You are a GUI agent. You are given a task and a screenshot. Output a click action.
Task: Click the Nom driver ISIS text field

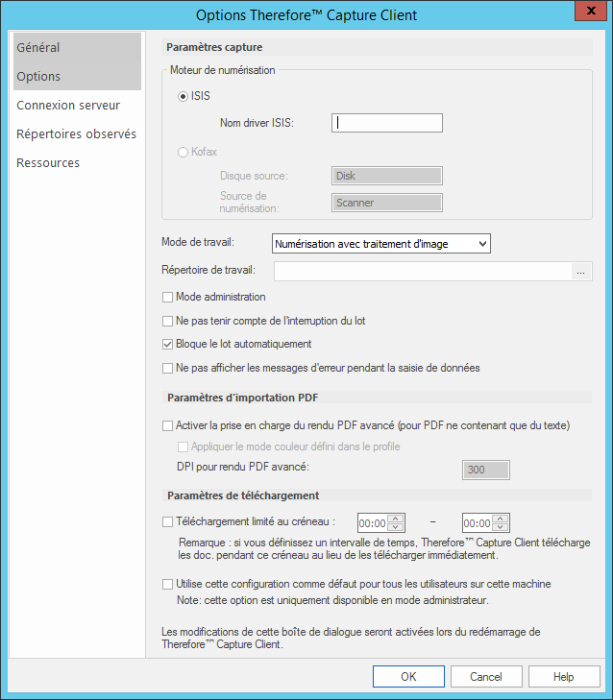pos(387,123)
